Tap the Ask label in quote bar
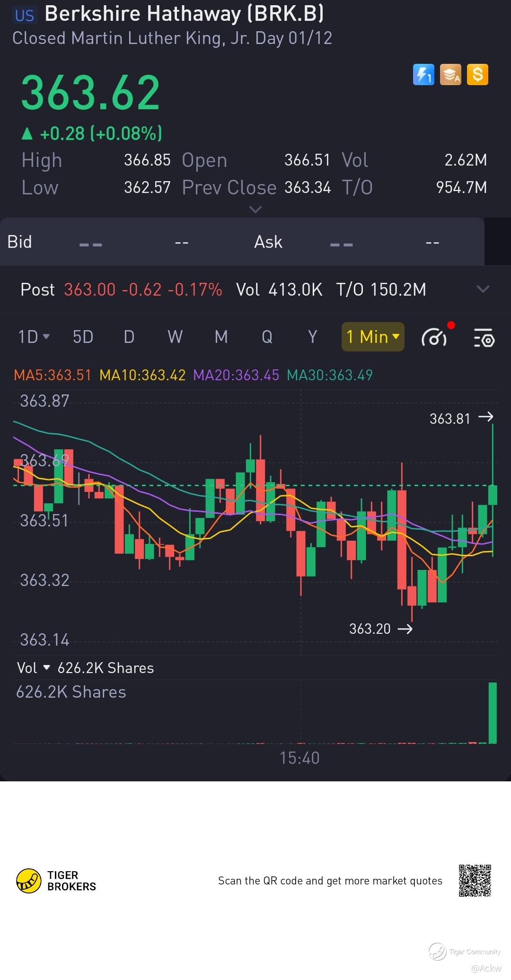 pyautogui.click(x=268, y=242)
